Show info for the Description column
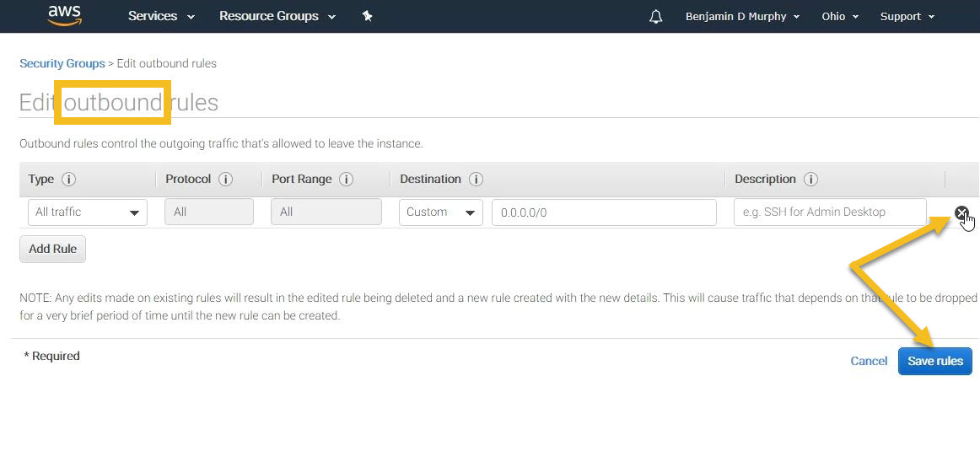Screen dimensions: 980x473 (811, 180)
